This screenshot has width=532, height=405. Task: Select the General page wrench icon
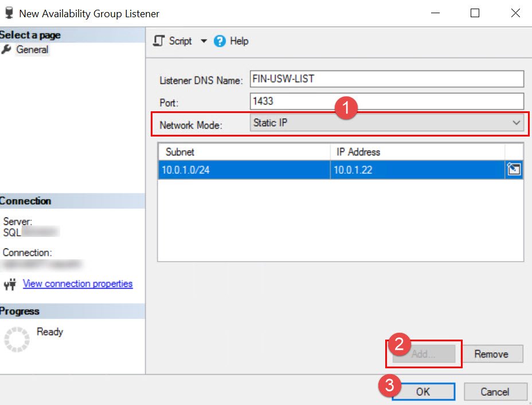[x=6, y=49]
